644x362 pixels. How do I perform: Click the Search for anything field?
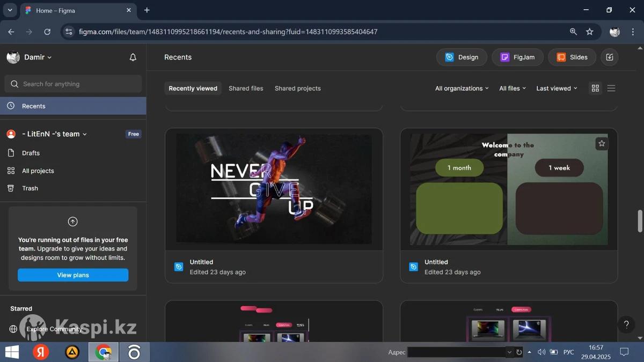73,84
